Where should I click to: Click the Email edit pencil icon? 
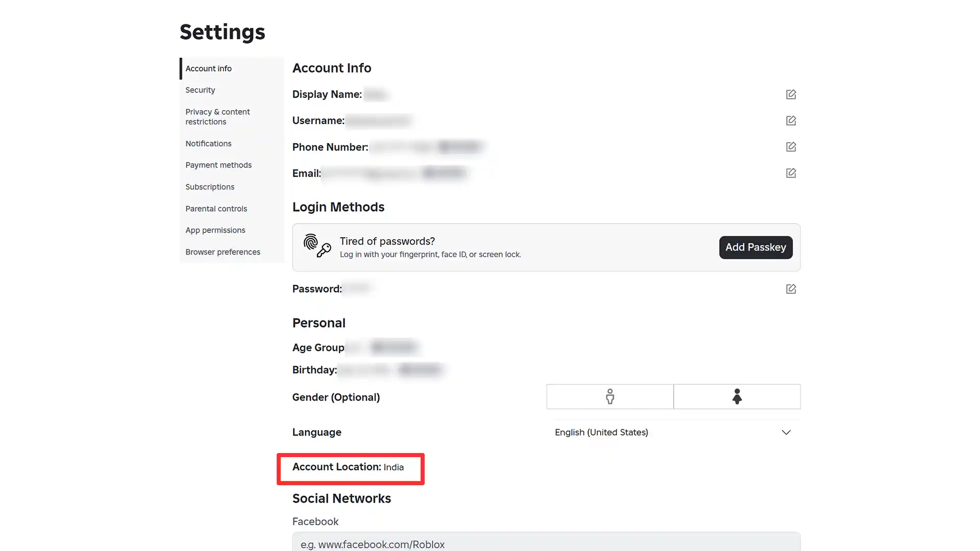coord(791,173)
